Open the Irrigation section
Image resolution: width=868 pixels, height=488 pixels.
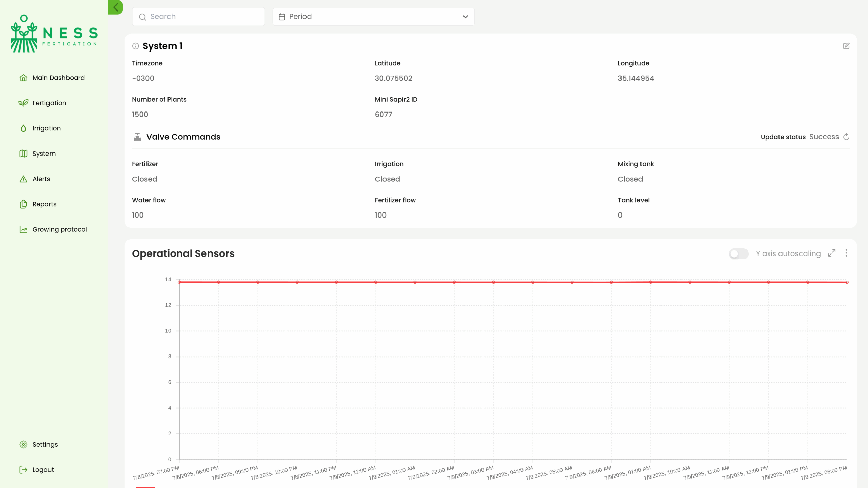[46, 128]
